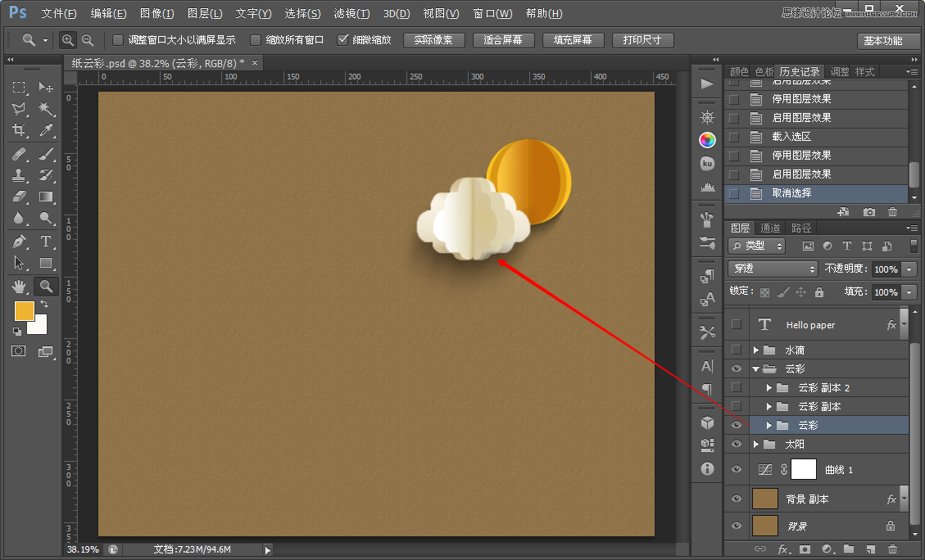The height and width of the screenshot is (560, 925).
Task: Open the 文件(F) menu
Action: [x=59, y=14]
